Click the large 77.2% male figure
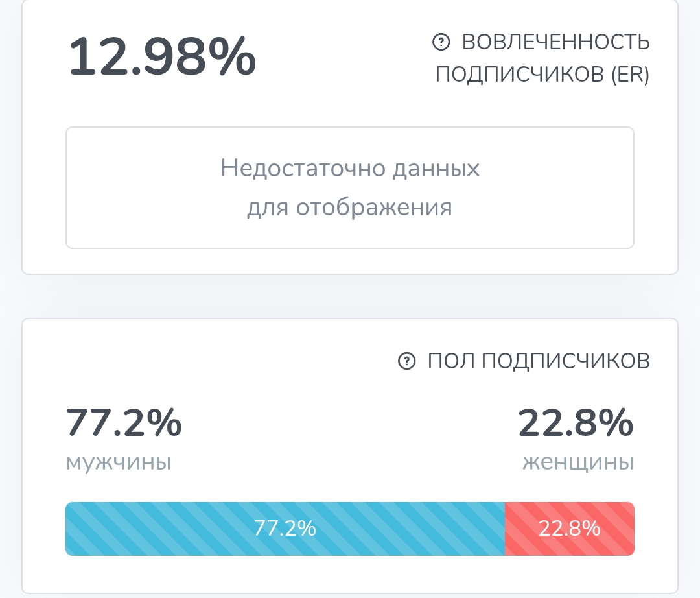The image size is (700, 598). [124, 422]
